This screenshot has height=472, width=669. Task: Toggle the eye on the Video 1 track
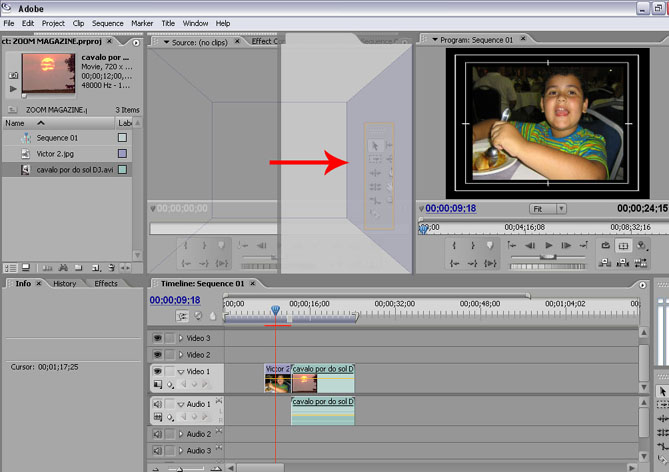(x=157, y=371)
